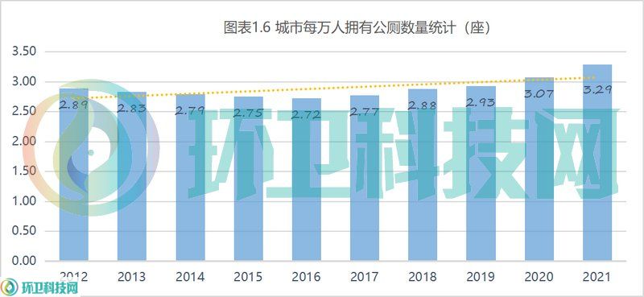Click the 3.00 y-axis value
The width and height of the screenshot is (644, 297).
(24, 82)
